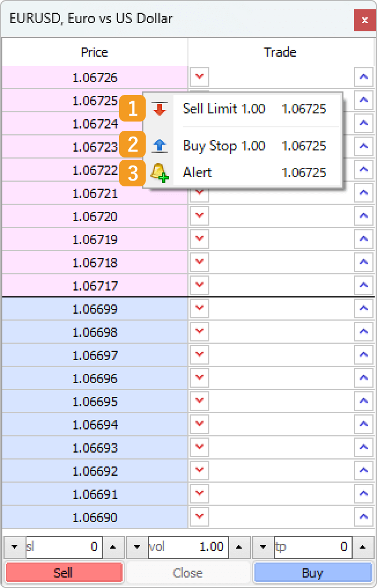Click the Price column header
This screenshot has height=588, width=377.
(94, 52)
